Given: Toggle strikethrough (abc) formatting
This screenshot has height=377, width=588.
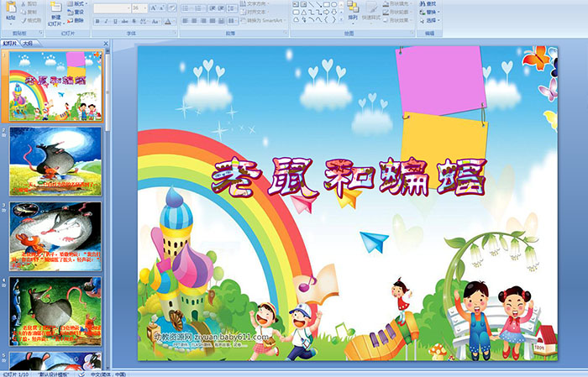Looking at the screenshot, I should point(124,21).
